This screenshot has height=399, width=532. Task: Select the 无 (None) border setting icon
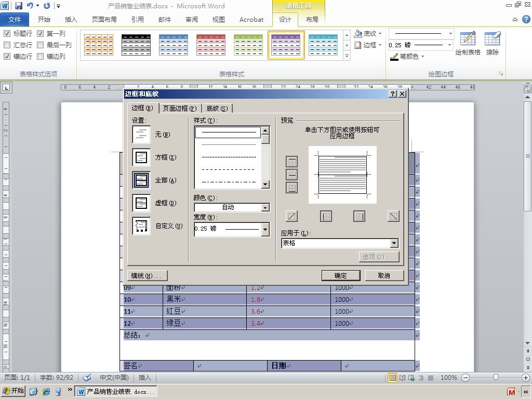141,135
